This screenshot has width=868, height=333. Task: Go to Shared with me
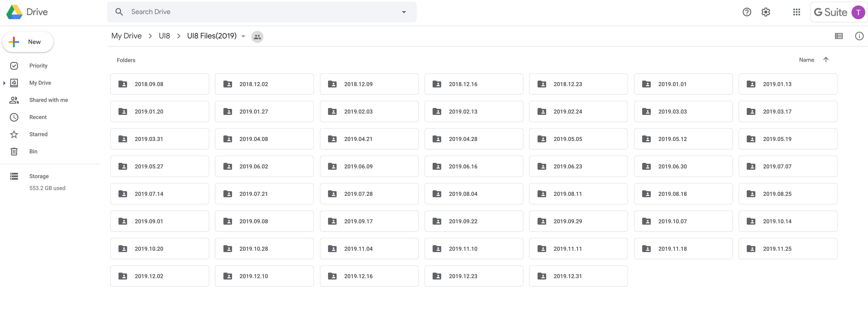tap(49, 100)
